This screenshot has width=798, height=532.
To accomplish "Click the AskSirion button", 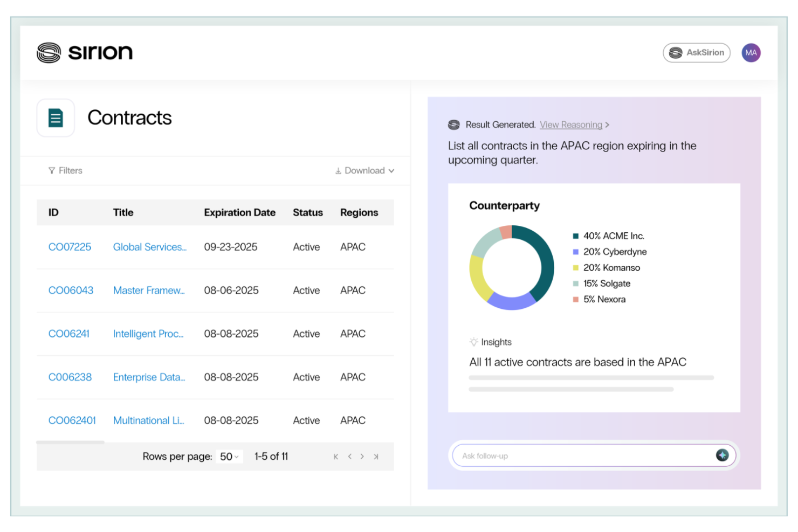I will click(x=696, y=52).
